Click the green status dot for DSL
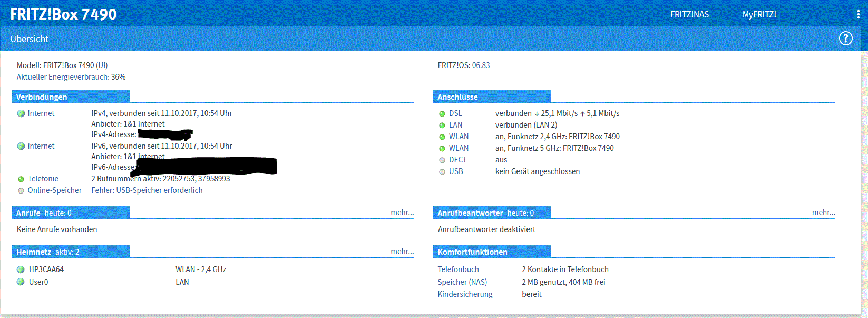Viewport: 868px width, 318px height. pos(442,114)
